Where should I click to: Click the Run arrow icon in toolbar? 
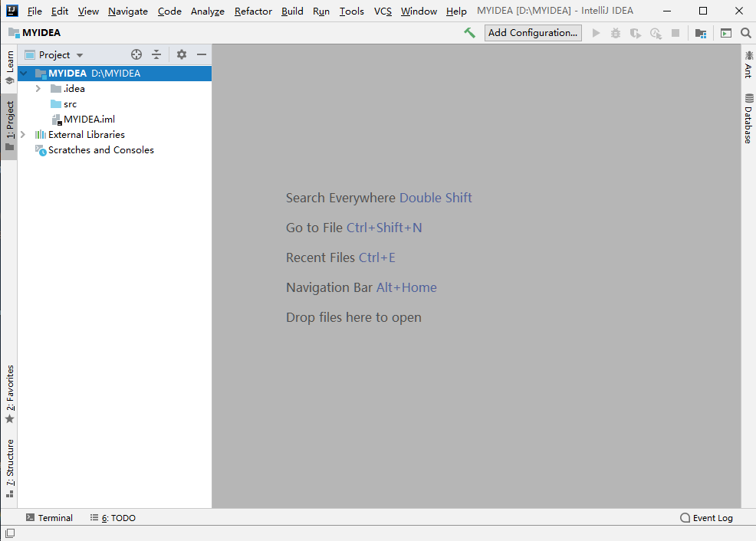(596, 33)
